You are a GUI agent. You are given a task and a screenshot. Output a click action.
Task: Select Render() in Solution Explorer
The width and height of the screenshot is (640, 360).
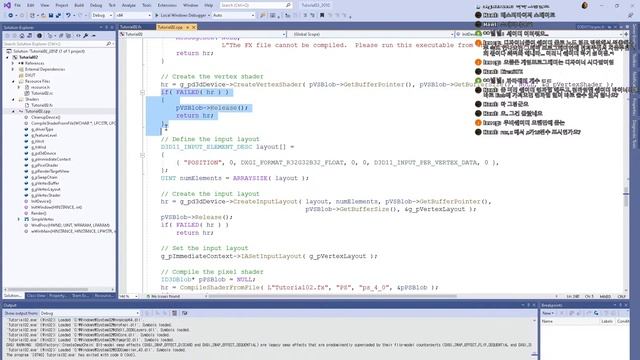coord(39,213)
